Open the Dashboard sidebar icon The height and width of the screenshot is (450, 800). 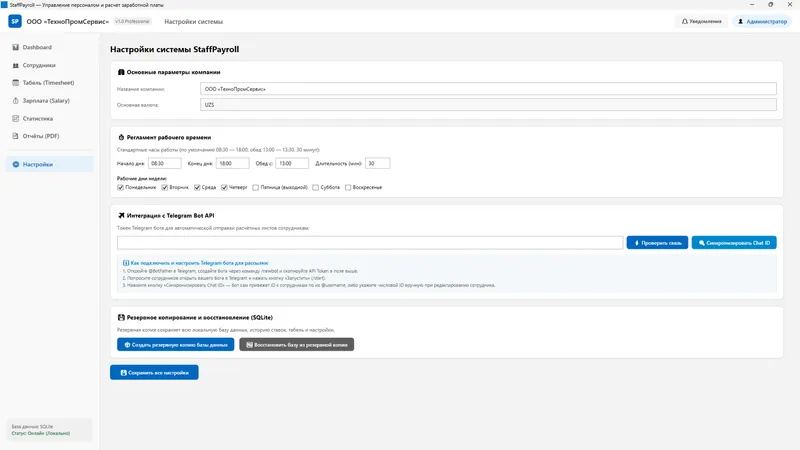(x=15, y=47)
